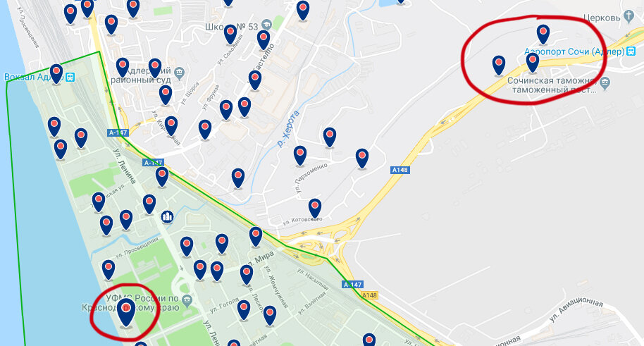Screen dimensions: 644x346
Task: Select the leftmost pin in the airport red circle
Action: 499,66
